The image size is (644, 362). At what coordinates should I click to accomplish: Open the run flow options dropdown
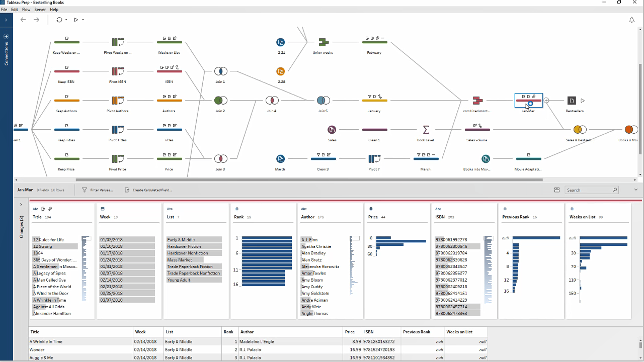[83, 20]
